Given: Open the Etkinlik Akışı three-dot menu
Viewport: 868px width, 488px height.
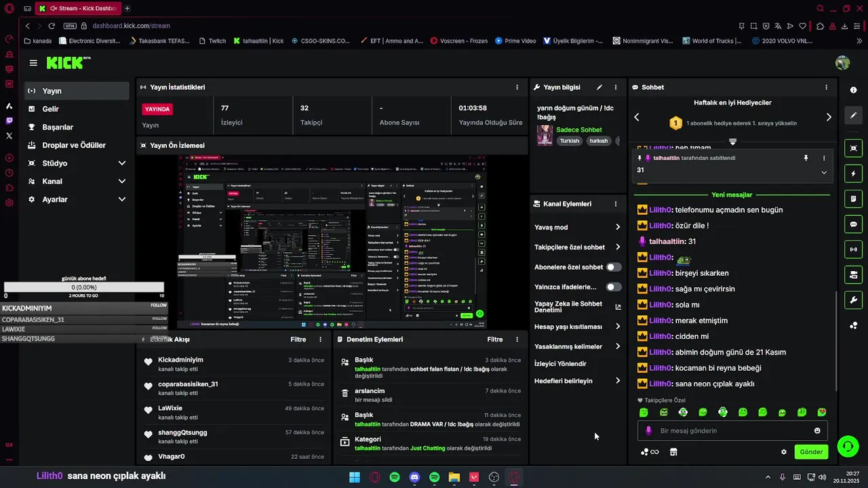Looking at the screenshot, I should point(321,340).
